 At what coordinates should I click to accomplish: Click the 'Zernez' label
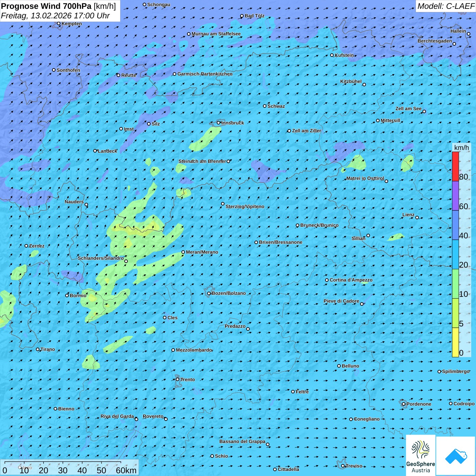coord(37,246)
